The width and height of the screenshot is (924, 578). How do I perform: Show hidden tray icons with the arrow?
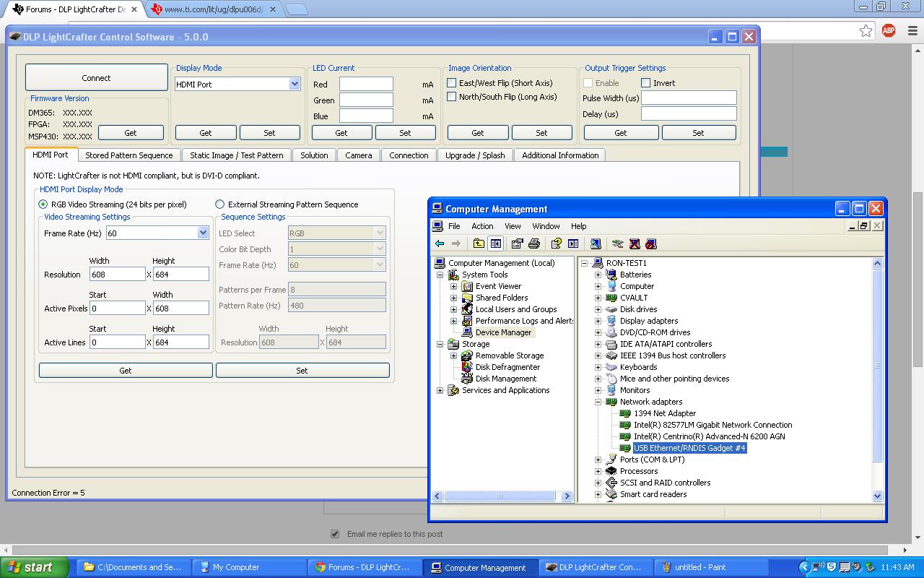coord(805,567)
